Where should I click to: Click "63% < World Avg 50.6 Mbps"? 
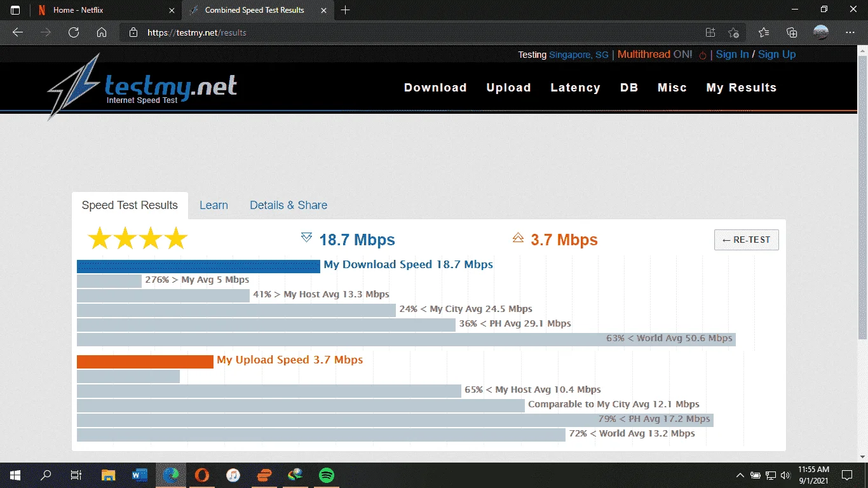(x=670, y=338)
